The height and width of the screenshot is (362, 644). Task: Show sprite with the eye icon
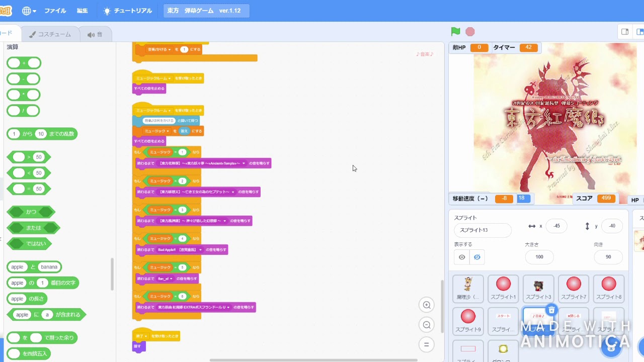click(462, 257)
